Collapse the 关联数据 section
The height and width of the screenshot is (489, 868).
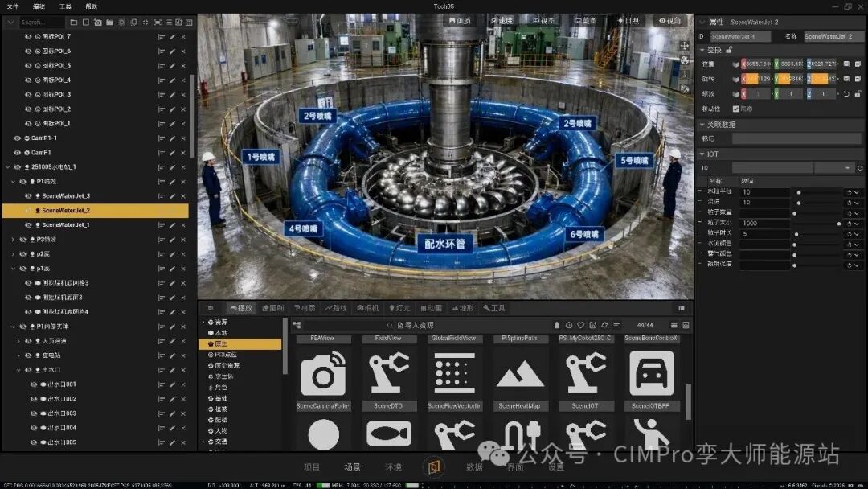coord(702,125)
